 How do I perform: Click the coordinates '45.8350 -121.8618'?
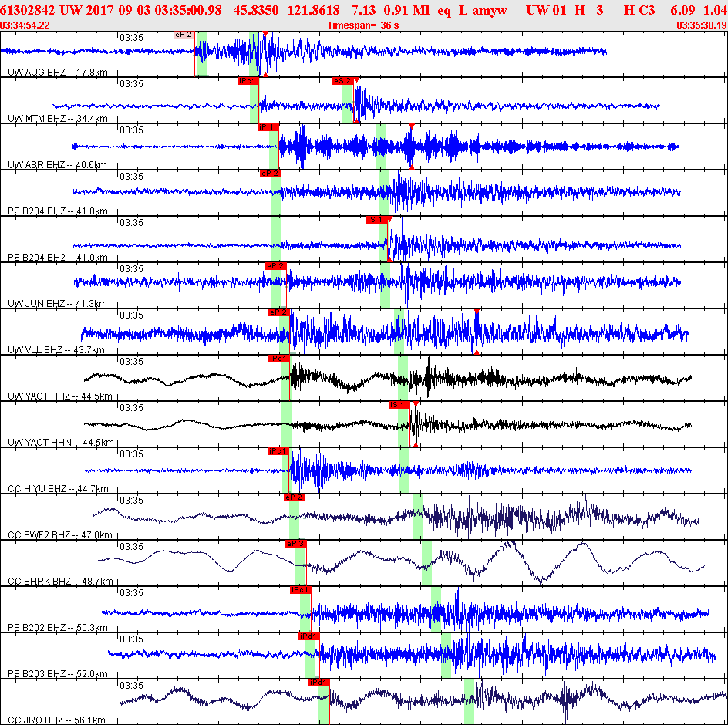point(286,10)
